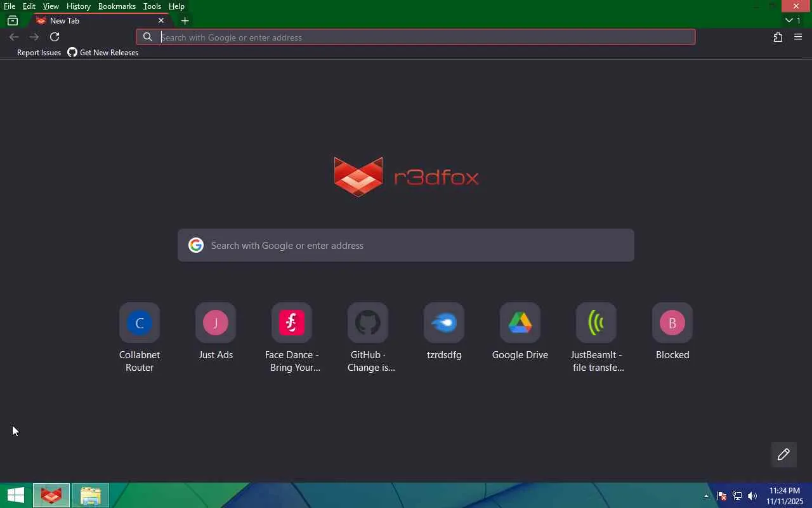Click the r3dfox taskbar icon
The image size is (812, 508).
pos(51,495)
